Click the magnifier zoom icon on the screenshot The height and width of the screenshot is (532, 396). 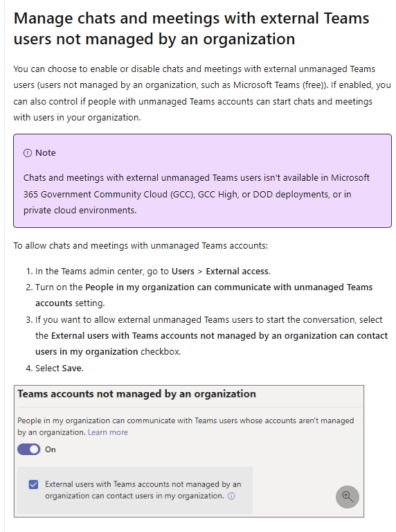click(347, 497)
